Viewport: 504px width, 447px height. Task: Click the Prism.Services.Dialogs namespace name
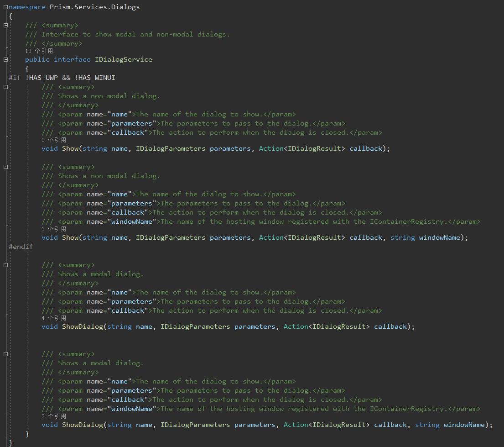pyautogui.click(x=94, y=7)
